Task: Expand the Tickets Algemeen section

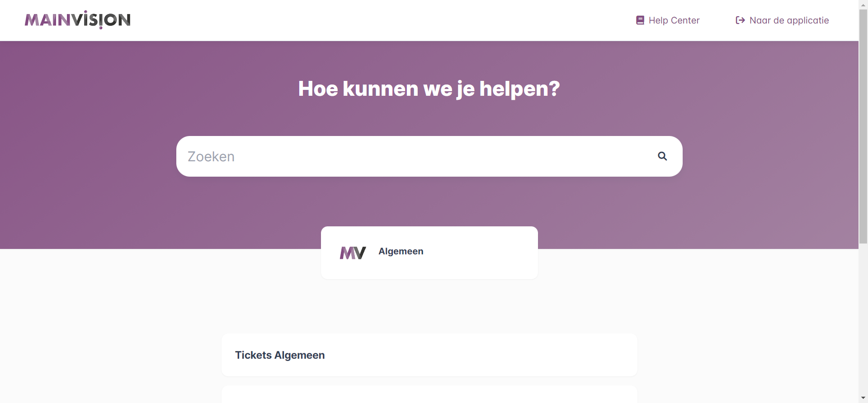Action: [280, 355]
